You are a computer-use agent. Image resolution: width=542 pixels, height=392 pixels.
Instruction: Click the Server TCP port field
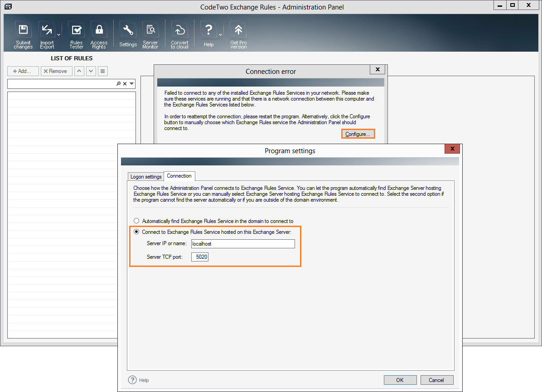200,257
